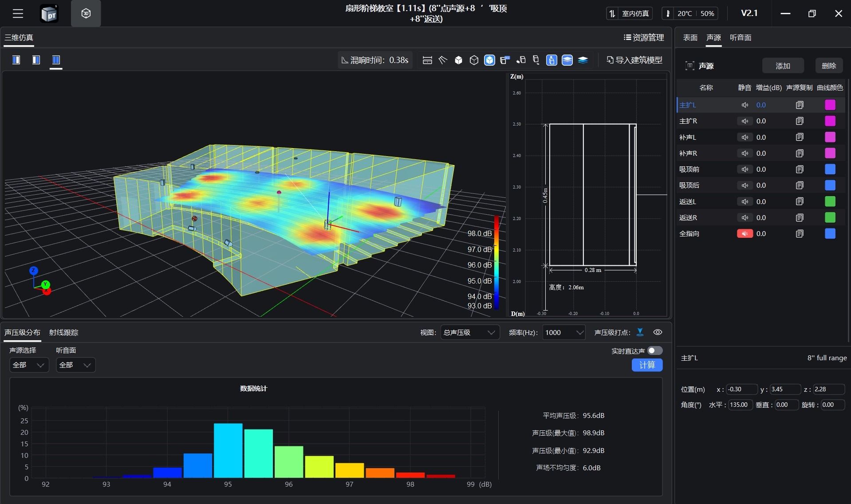Toggle the 实时直达声 switch
The image size is (851, 504).
(x=654, y=351)
